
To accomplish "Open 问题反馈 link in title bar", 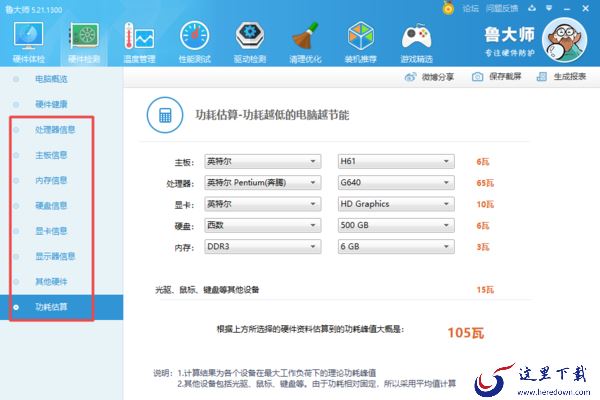I will pyautogui.click(x=502, y=8).
